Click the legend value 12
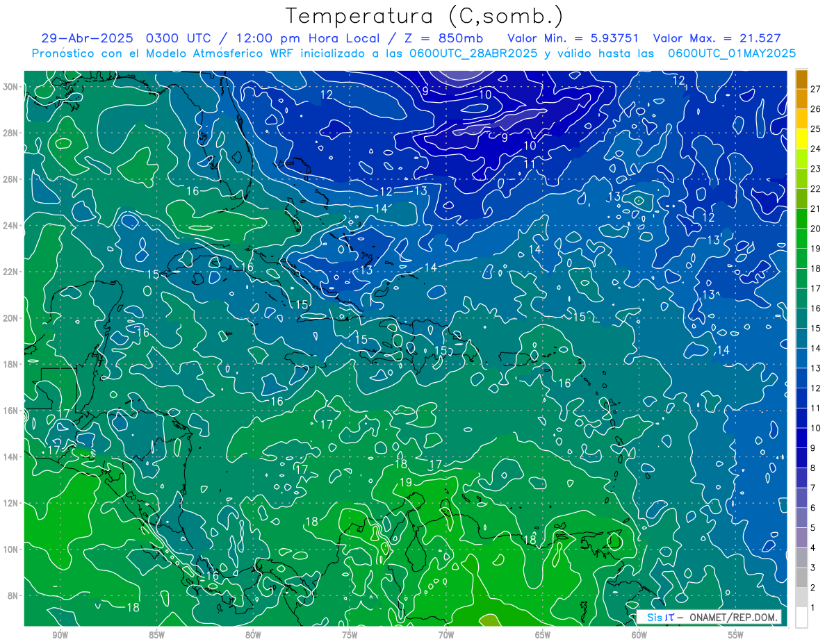834x644 pixels. [816, 388]
